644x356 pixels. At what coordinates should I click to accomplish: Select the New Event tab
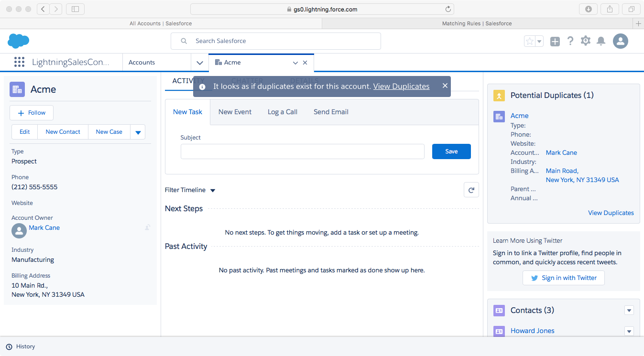pos(235,112)
